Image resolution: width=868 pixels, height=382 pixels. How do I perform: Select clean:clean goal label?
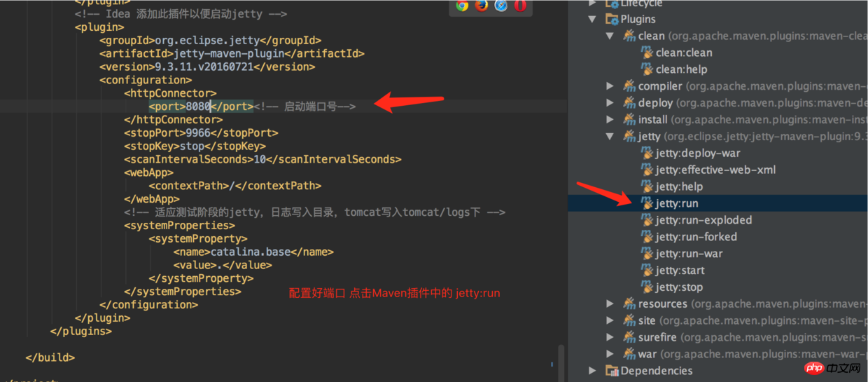pos(684,53)
